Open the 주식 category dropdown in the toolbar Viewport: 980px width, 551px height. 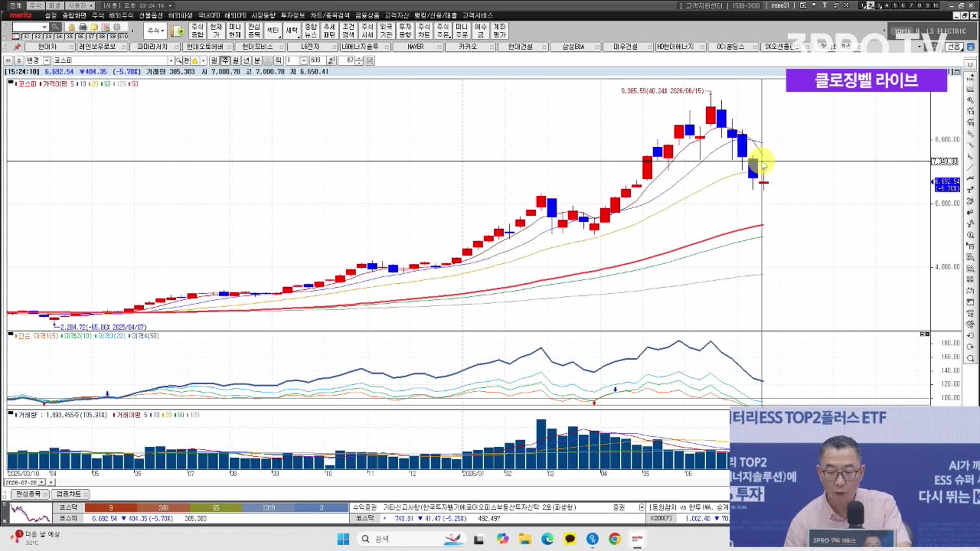point(155,31)
